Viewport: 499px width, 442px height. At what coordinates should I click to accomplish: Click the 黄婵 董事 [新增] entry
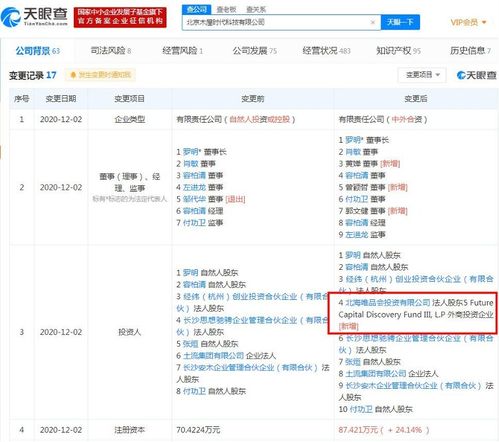(x=369, y=164)
